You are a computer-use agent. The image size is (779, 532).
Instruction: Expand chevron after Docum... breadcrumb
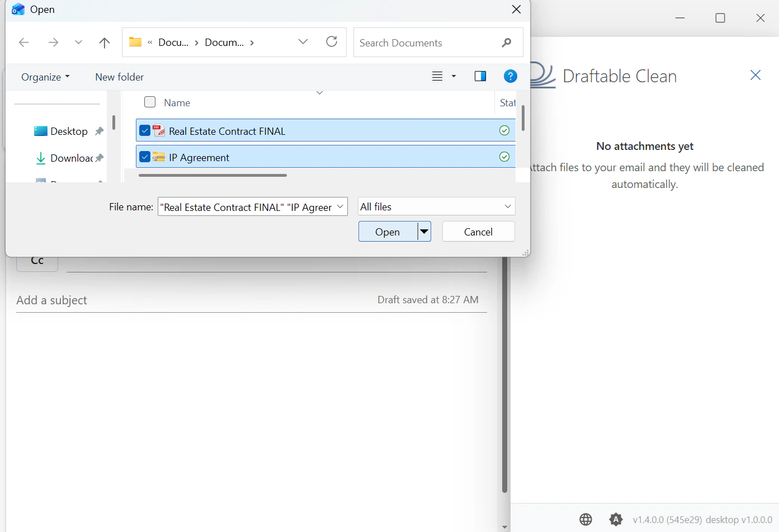tap(252, 43)
